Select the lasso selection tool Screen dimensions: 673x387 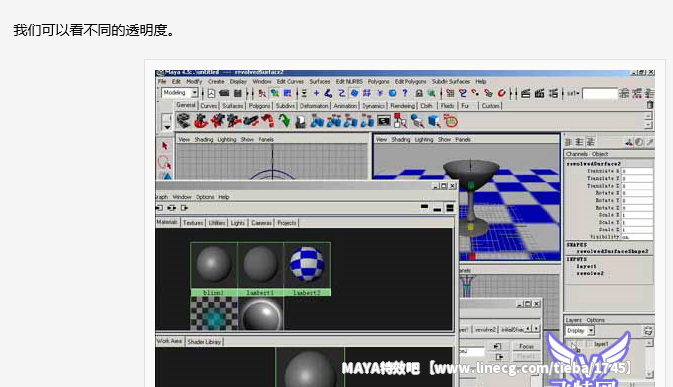coord(164,163)
